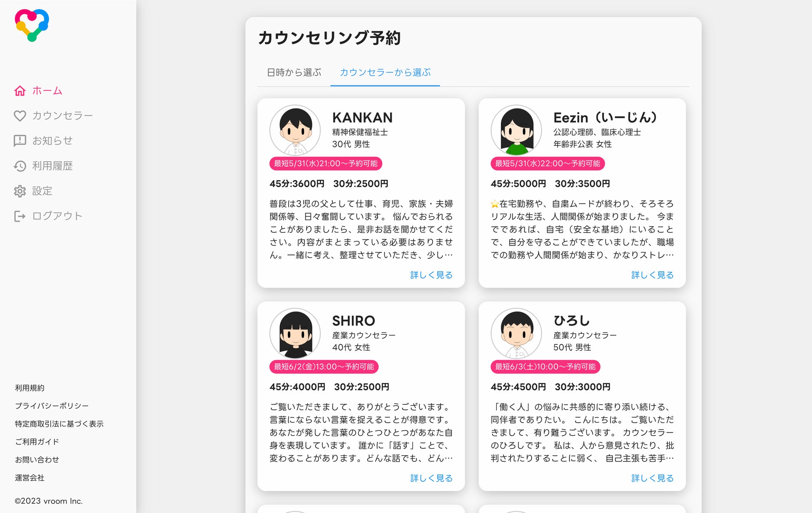Click KANKAN's avatar picture

(295, 130)
